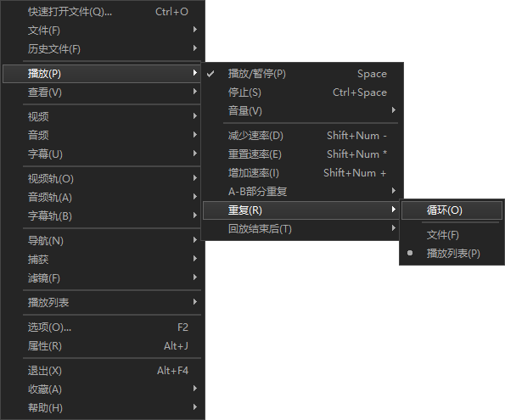Select 文件(F) repeat mode option
This screenshot has width=505, height=420.
(452, 235)
